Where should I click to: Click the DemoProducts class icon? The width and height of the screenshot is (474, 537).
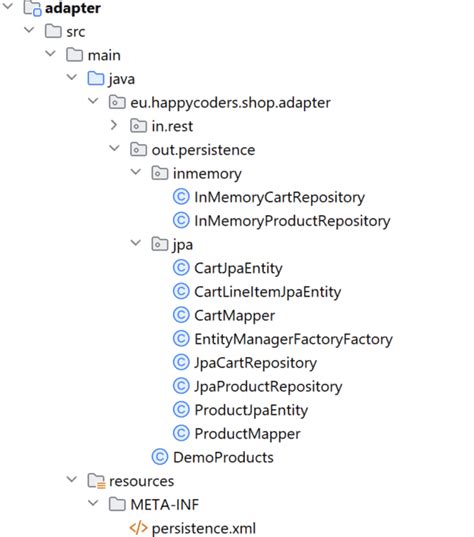tap(160, 457)
